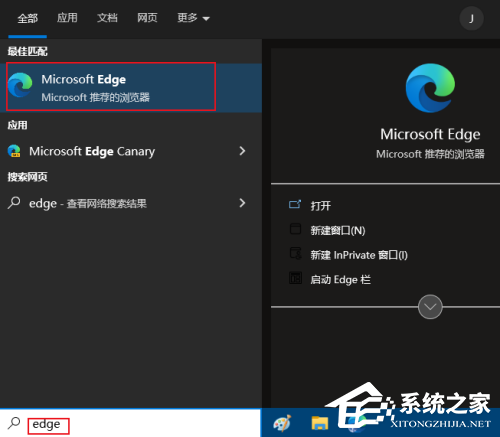The width and height of the screenshot is (500, 437).
Task: Switch to the 全部 tab
Action: [28, 18]
